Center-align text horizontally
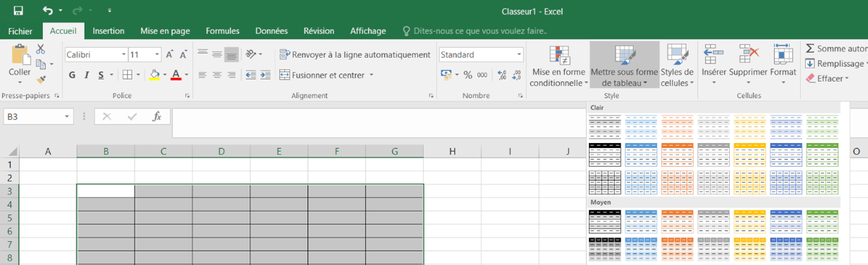 click(x=217, y=74)
